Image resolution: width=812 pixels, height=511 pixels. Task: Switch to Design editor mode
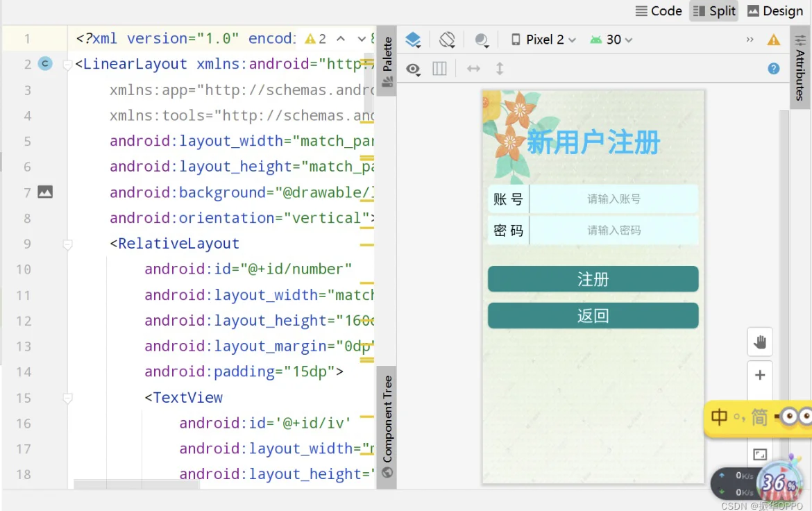(x=775, y=11)
